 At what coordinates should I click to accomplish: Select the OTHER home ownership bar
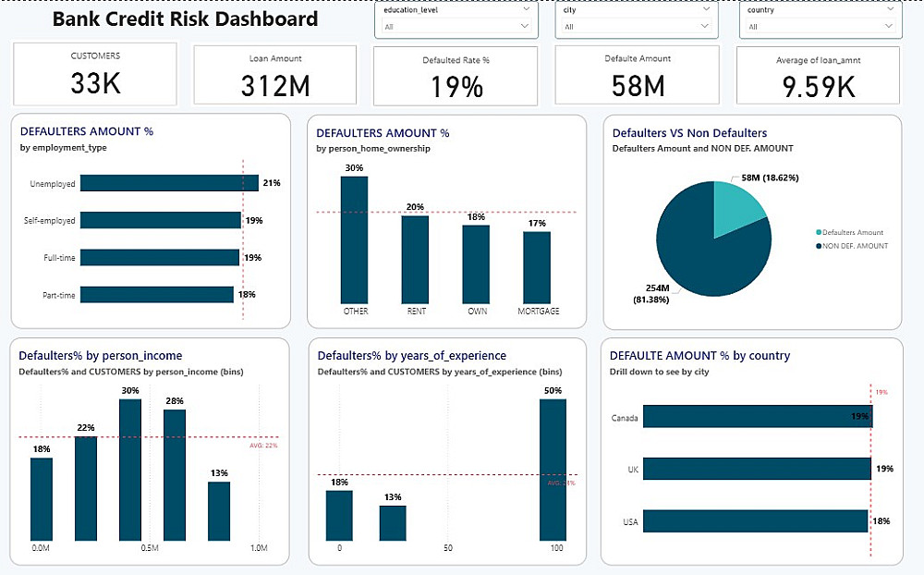354,240
